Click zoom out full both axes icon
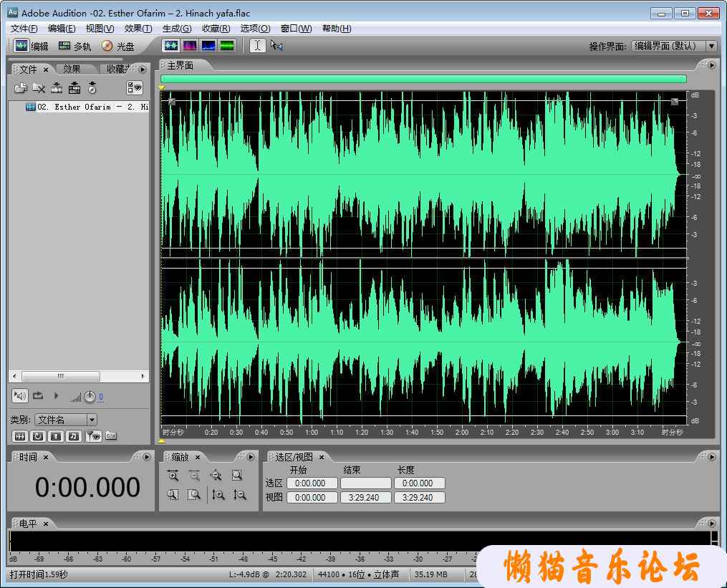This screenshot has width=727, height=588. [216, 476]
